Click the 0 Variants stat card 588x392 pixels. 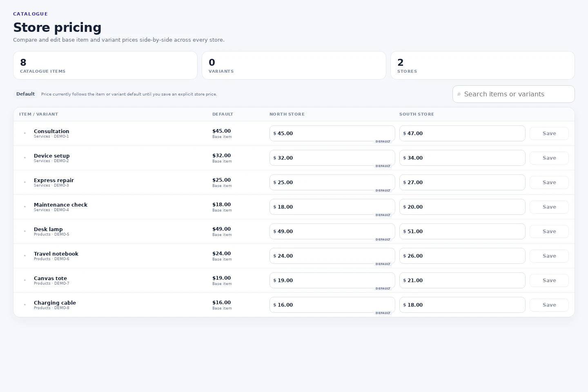294,65
